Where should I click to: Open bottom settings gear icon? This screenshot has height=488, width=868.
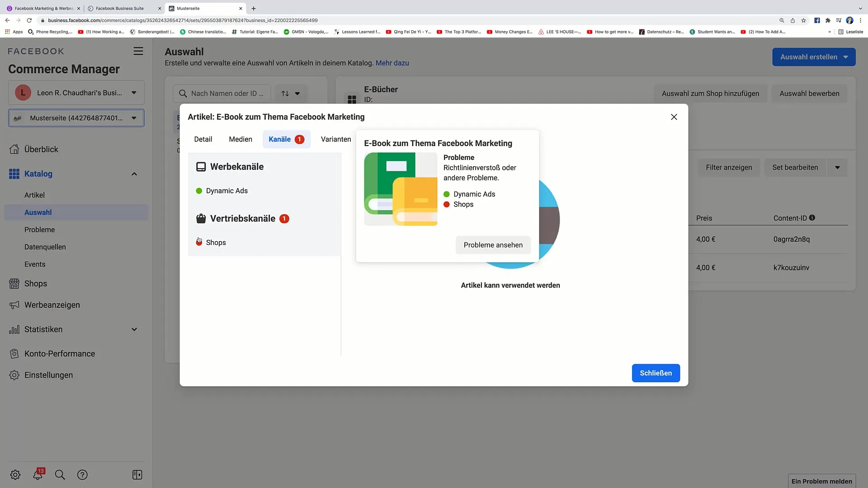pos(15,475)
